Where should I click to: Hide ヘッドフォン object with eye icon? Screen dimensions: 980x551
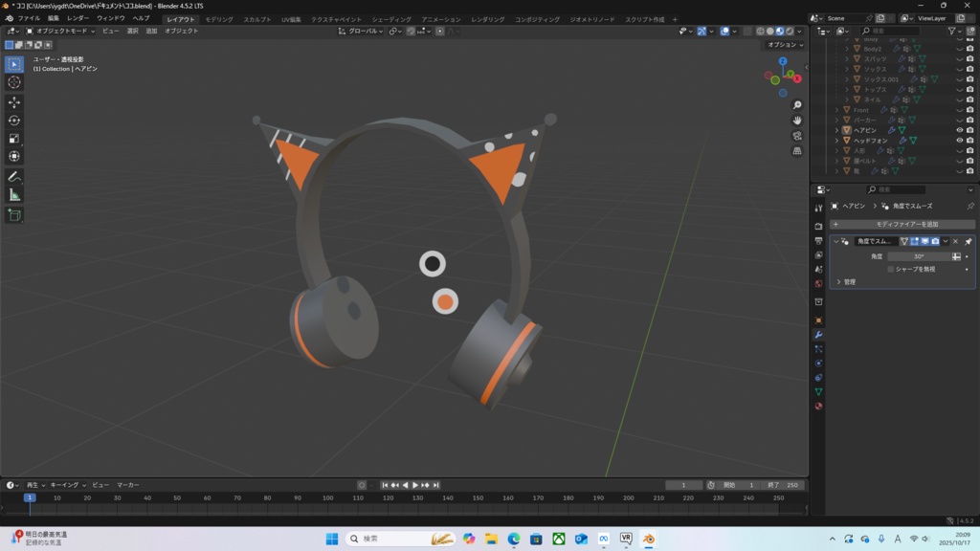959,141
